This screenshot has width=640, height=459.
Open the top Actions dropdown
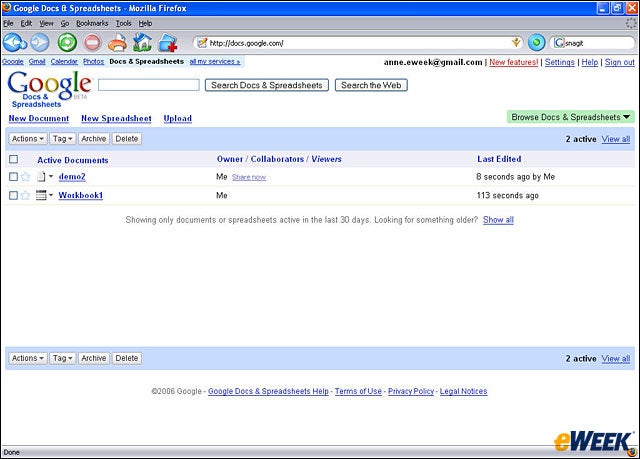pyautogui.click(x=28, y=139)
